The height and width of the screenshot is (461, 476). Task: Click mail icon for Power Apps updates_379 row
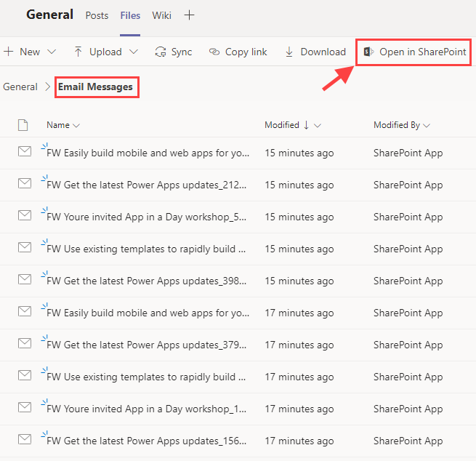[x=25, y=343]
